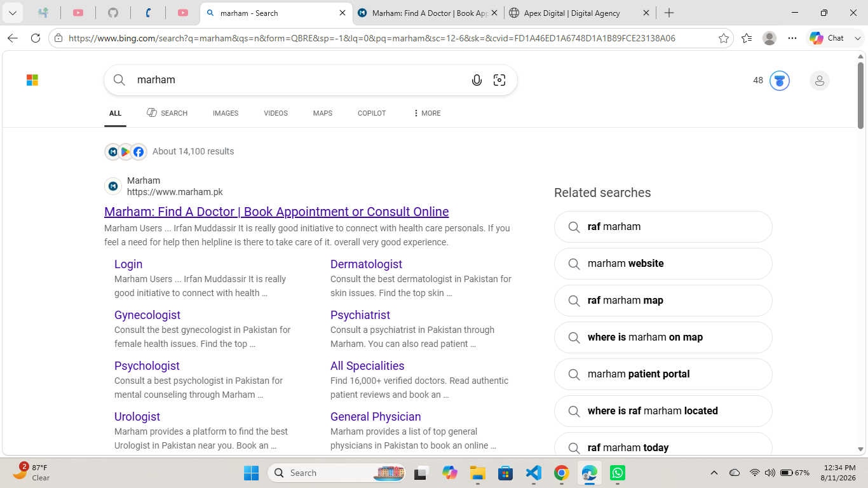Show hidden icons in the system tray
868x488 pixels.
tap(714, 473)
